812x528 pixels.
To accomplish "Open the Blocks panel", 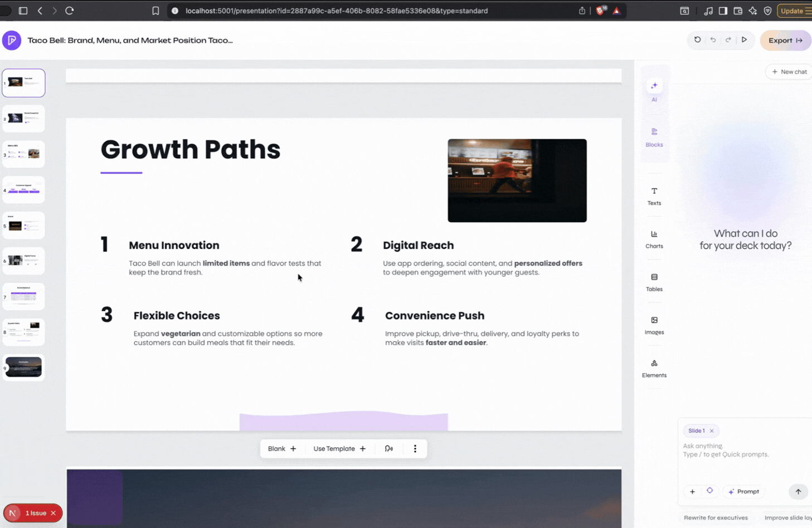I will pos(654,137).
